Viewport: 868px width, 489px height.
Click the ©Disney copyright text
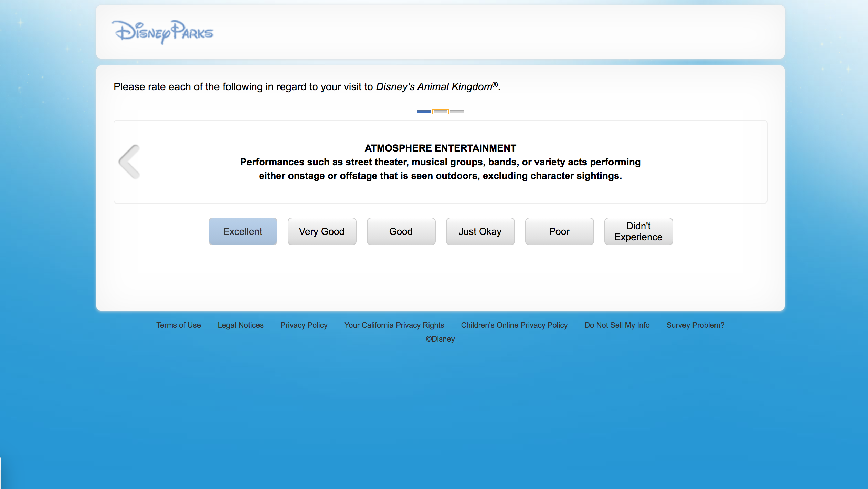[x=440, y=339]
